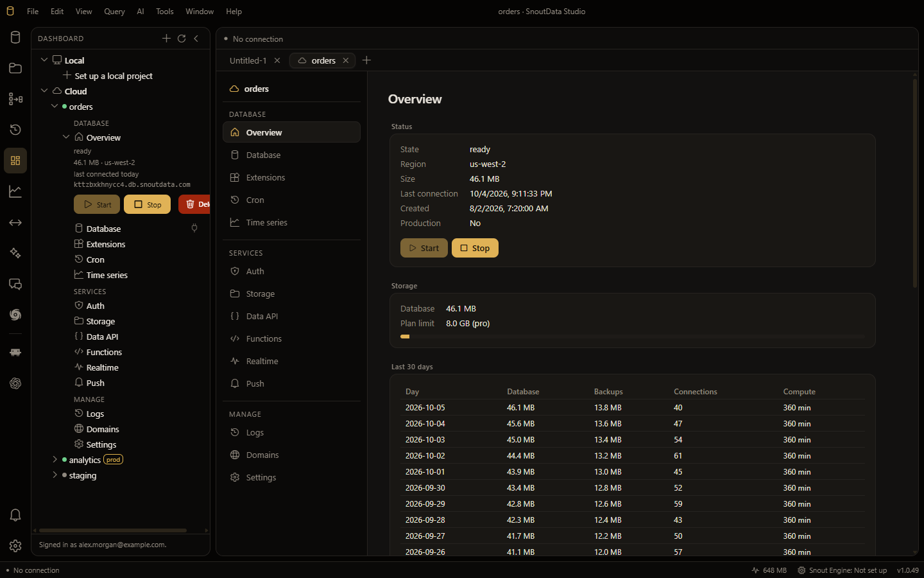Open the chat bubbles icon in the activity bar
Viewport: 924px width, 578px height.
[15, 284]
